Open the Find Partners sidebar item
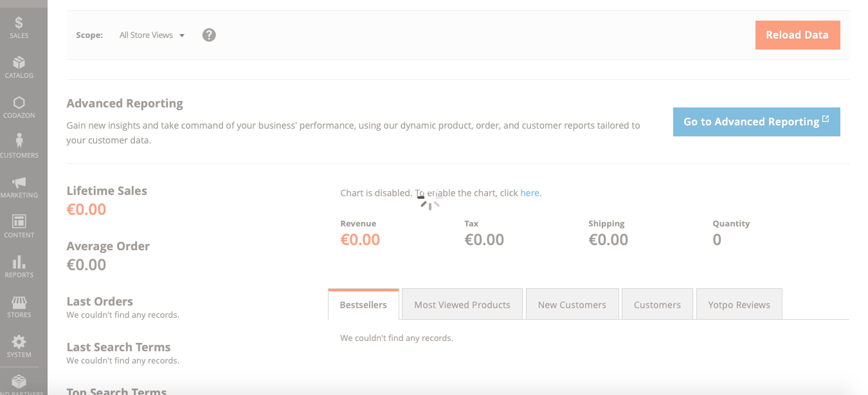This screenshot has height=395, width=868. tap(18, 385)
